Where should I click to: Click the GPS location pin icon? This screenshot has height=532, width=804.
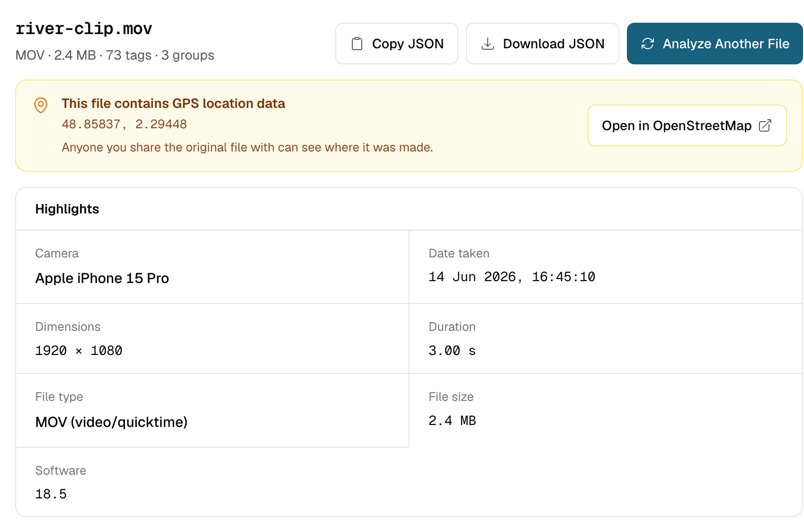[41, 105]
